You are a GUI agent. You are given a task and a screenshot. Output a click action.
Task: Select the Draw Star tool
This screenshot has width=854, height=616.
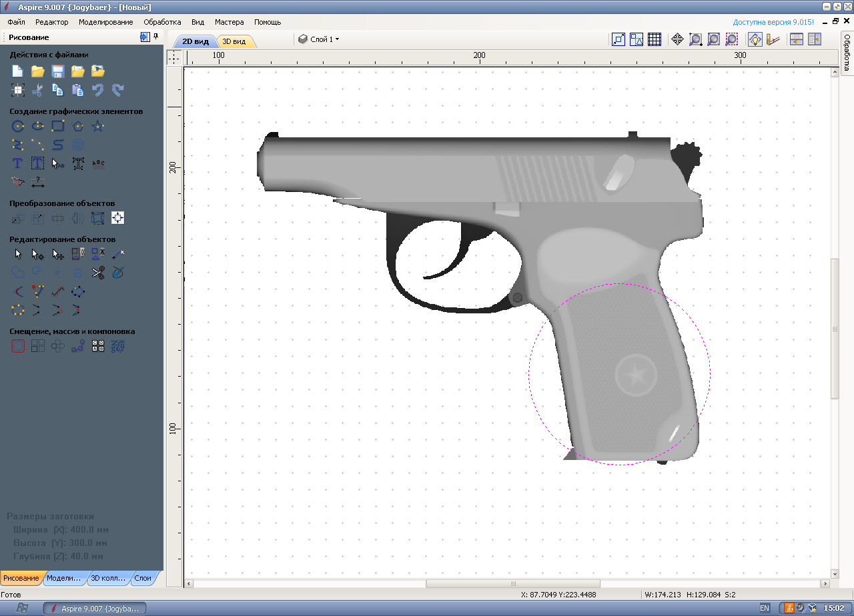[98, 125]
